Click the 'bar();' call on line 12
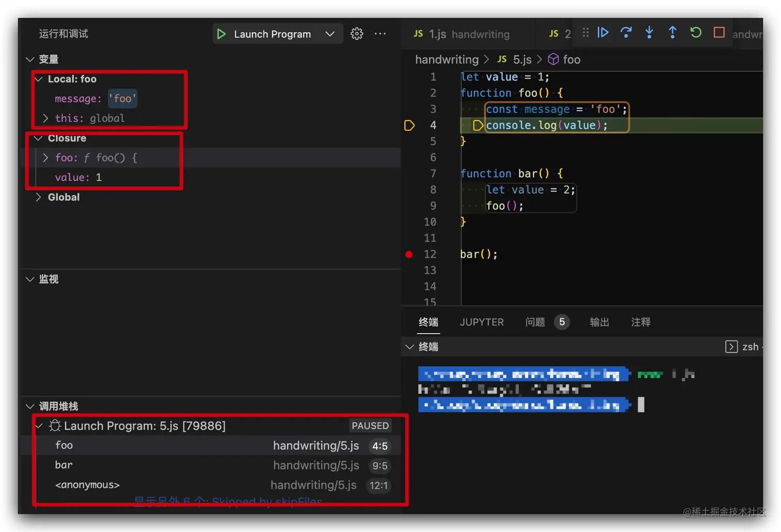This screenshot has height=532, width=781. (x=479, y=254)
